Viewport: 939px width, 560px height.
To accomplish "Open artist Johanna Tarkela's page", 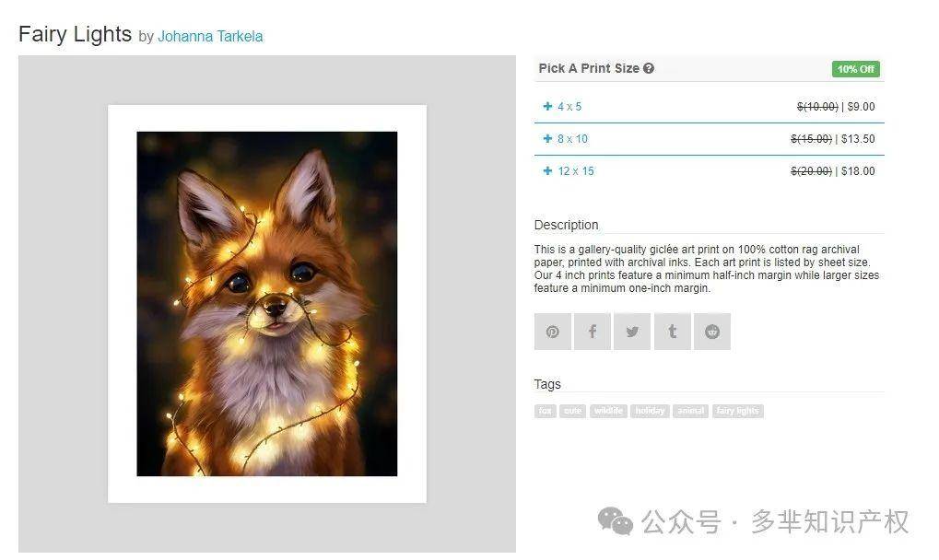I will 210,37.
